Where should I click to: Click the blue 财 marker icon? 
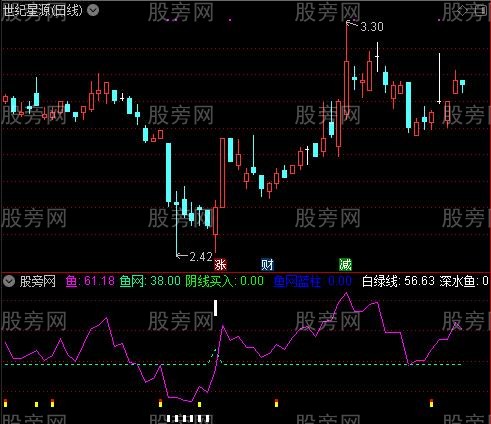(267, 265)
